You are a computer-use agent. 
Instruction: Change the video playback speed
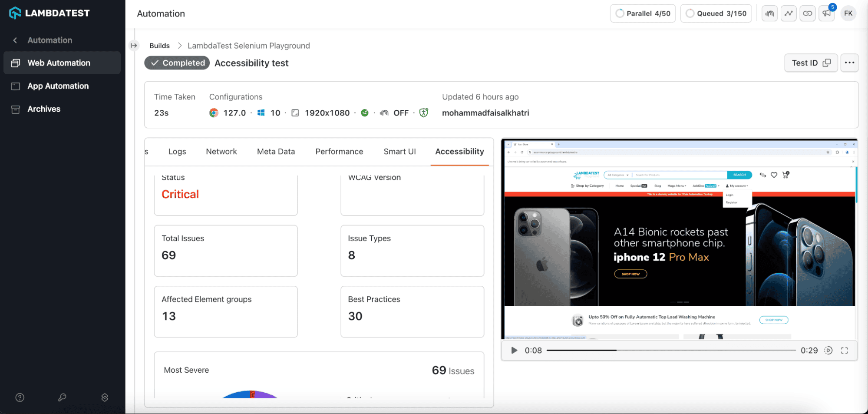tap(828, 350)
